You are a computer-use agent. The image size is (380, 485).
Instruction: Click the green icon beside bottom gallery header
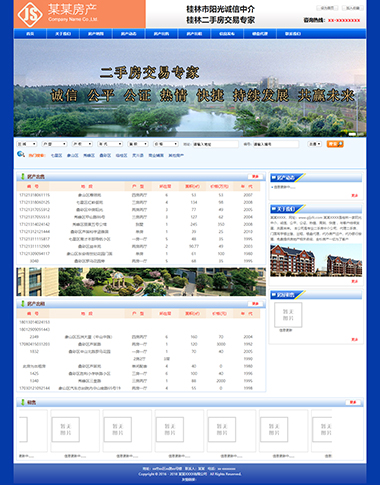pyautogui.click(x=22, y=402)
